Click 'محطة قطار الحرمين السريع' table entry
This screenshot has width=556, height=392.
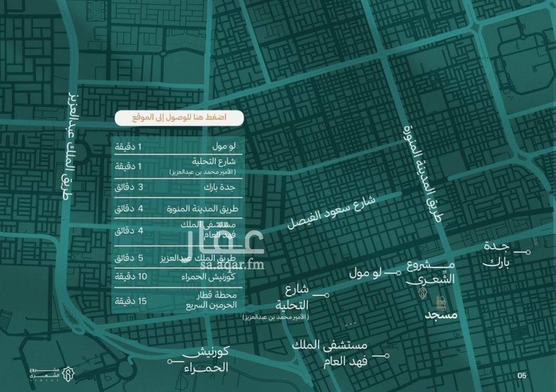[x=211, y=300]
